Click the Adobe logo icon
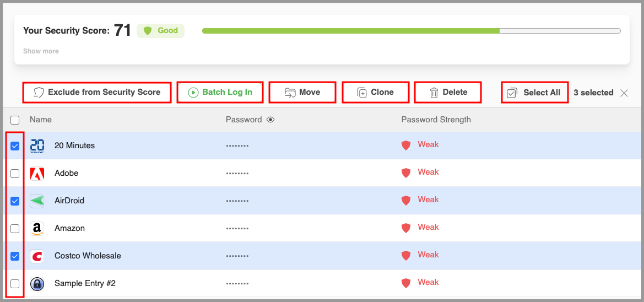 [37, 174]
